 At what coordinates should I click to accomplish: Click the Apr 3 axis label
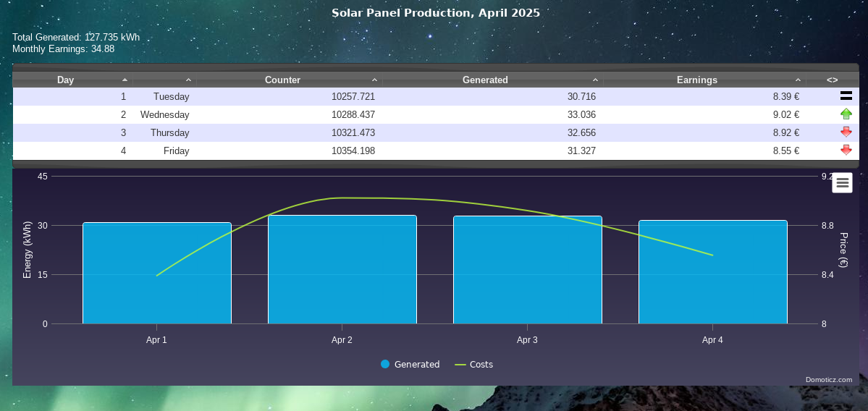(x=527, y=339)
